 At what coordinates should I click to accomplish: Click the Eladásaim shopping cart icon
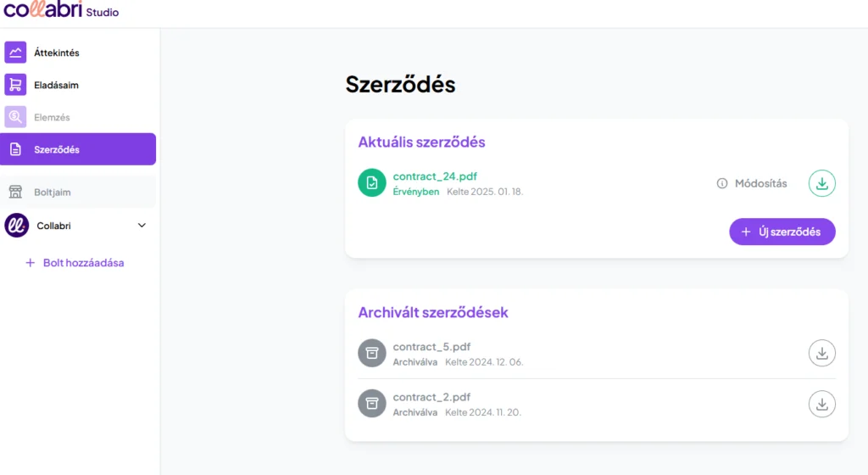point(15,85)
